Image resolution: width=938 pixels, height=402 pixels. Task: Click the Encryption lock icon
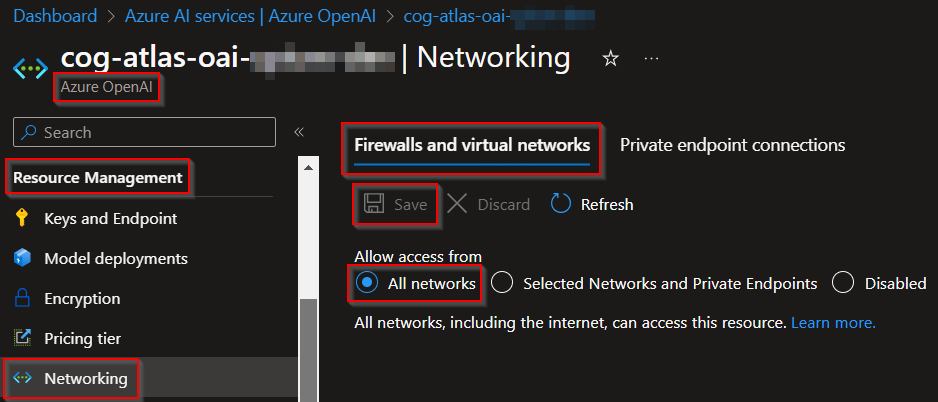(23, 298)
